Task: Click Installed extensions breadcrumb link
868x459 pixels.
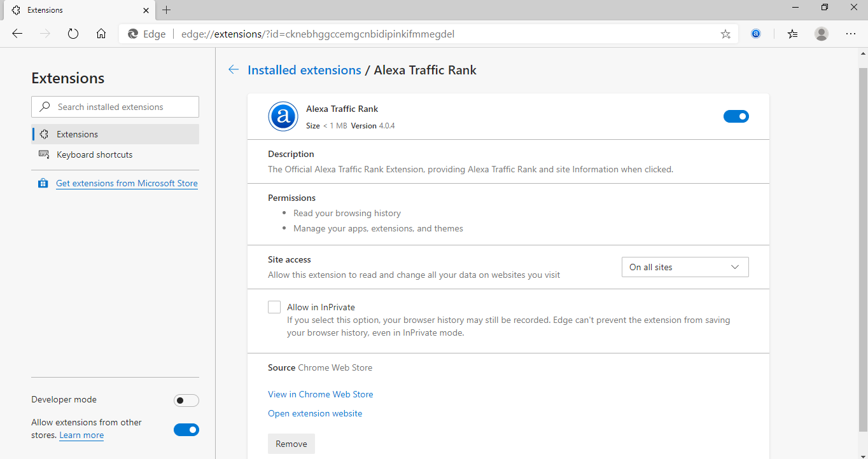Action: 304,70
